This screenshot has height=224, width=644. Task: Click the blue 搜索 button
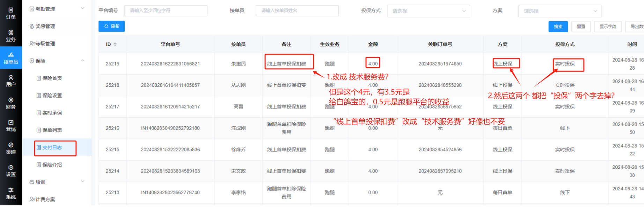click(x=558, y=27)
